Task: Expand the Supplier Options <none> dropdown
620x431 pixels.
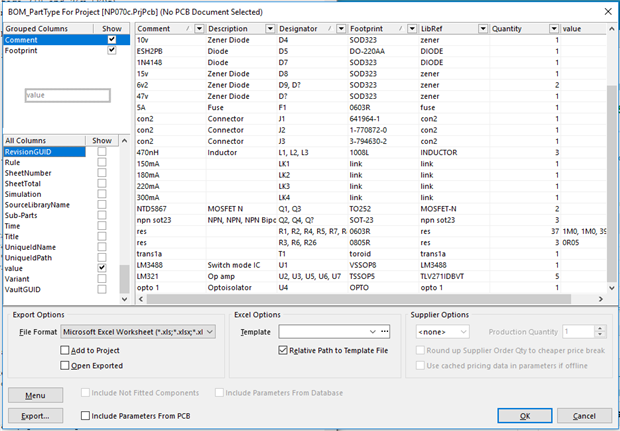Action: click(463, 331)
